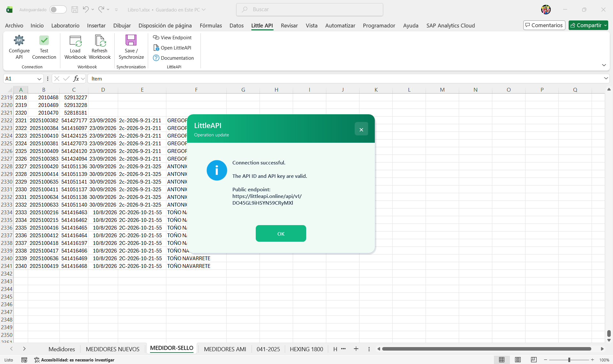
Task: Click the Undo arrow
Action: click(x=85, y=10)
